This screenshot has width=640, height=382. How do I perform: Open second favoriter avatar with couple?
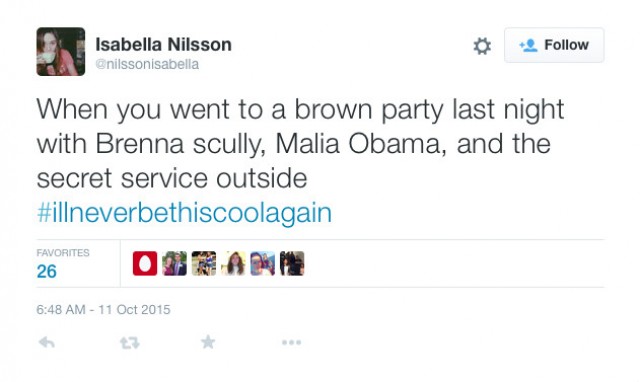click(174, 263)
